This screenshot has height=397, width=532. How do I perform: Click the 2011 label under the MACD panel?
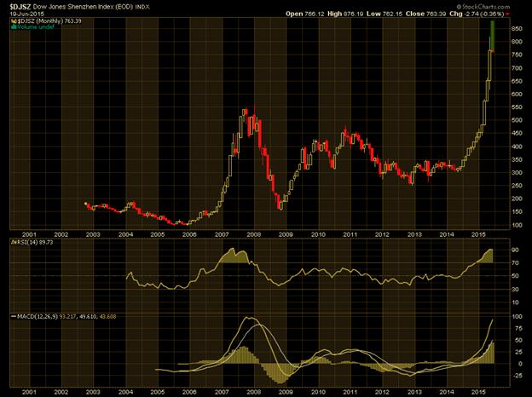click(350, 392)
